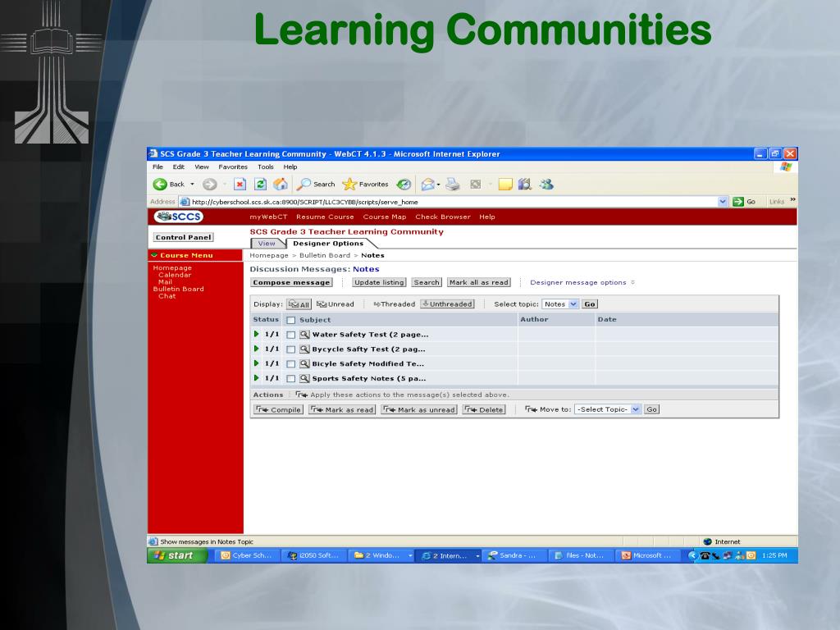
Task: Click the edit icon disabled in IE toolbar
Action: click(475, 185)
